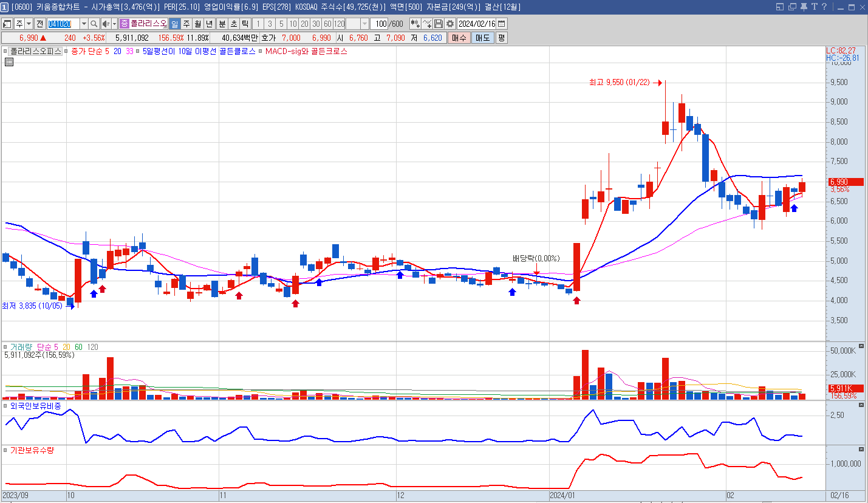Select minute 분 chart period
The image size is (868, 503).
pyautogui.click(x=222, y=24)
